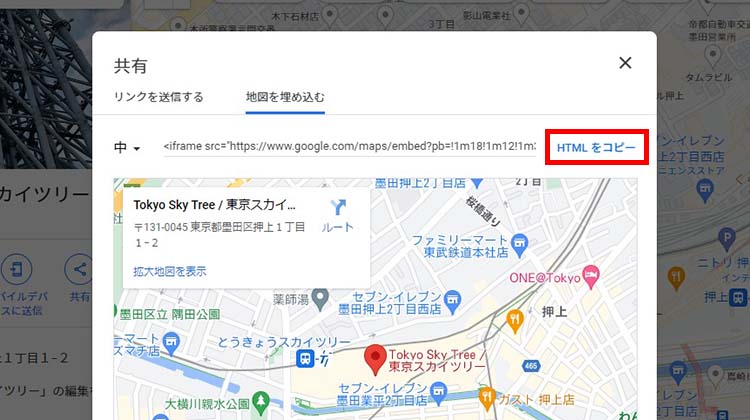This screenshot has width=750, height=420.
Task: Close the 共有 share dialog
Action: coord(625,63)
